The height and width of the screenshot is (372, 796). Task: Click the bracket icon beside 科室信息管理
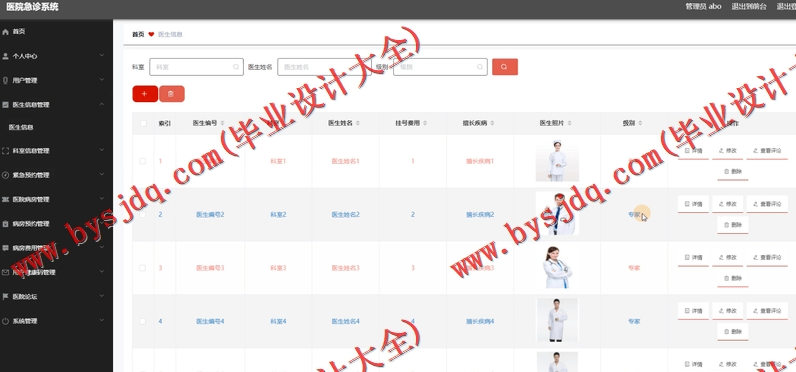click(x=6, y=151)
